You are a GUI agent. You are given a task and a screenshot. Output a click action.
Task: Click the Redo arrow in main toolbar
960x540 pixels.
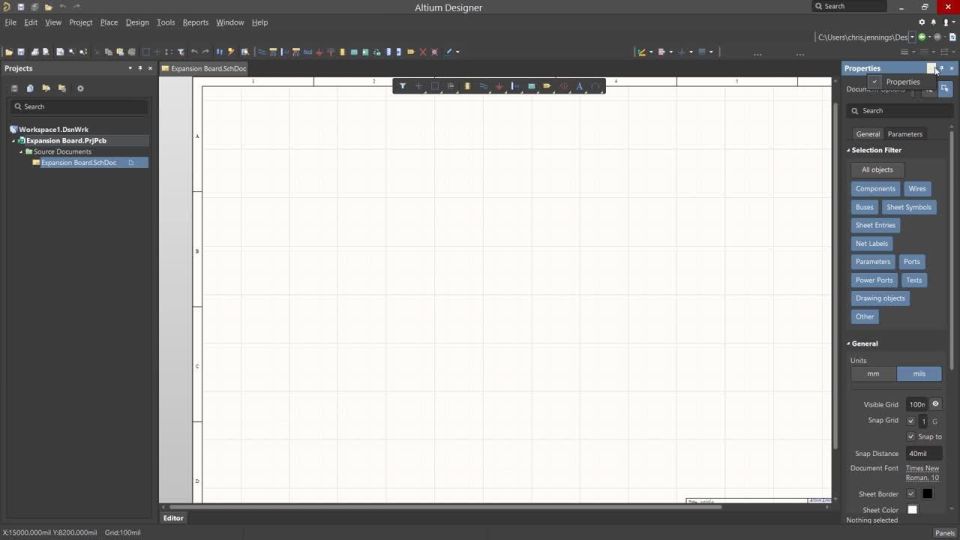(206, 52)
